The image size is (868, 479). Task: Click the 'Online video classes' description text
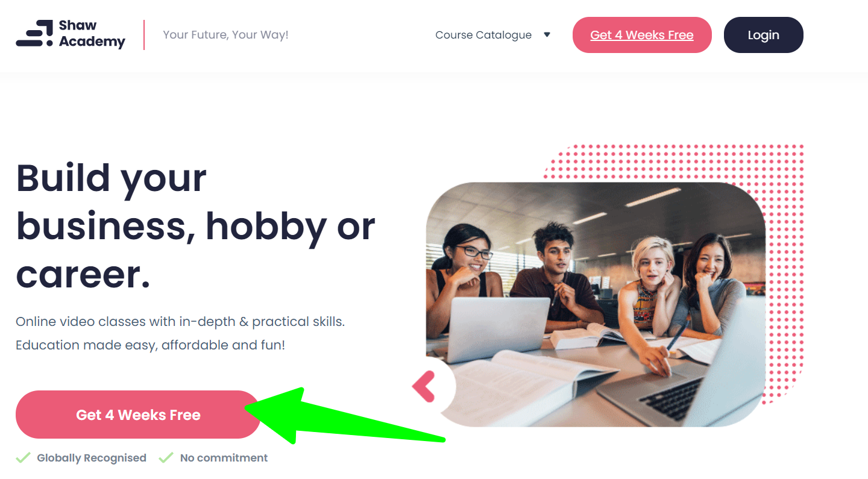coord(180,322)
